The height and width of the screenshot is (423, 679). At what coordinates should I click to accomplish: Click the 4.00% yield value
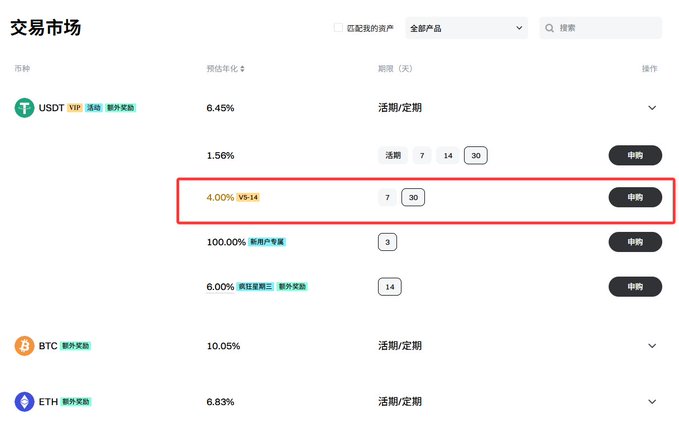pyautogui.click(x=220, y=198)
